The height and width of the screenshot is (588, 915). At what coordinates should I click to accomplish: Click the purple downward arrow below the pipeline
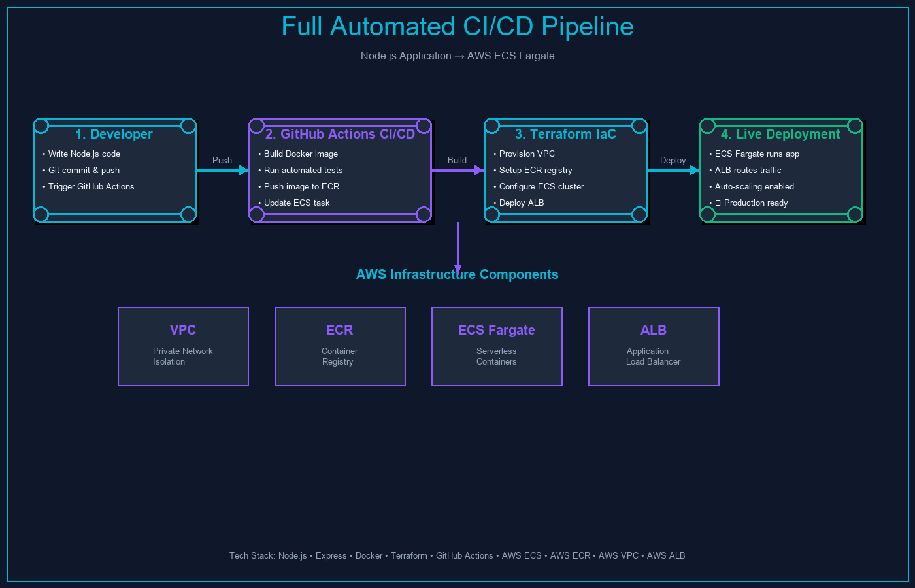coord(457,248)
